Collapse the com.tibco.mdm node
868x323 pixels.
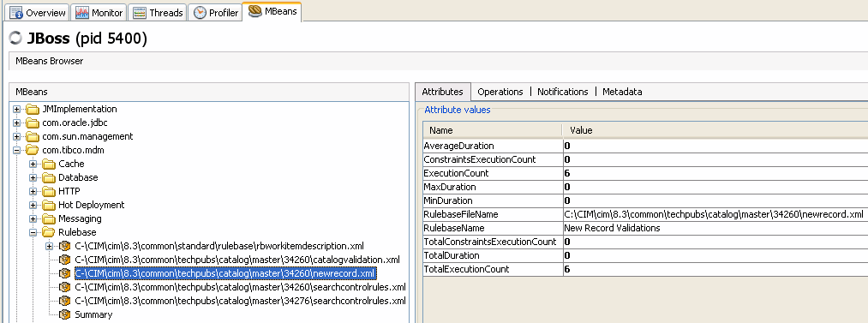coord(16,150)
